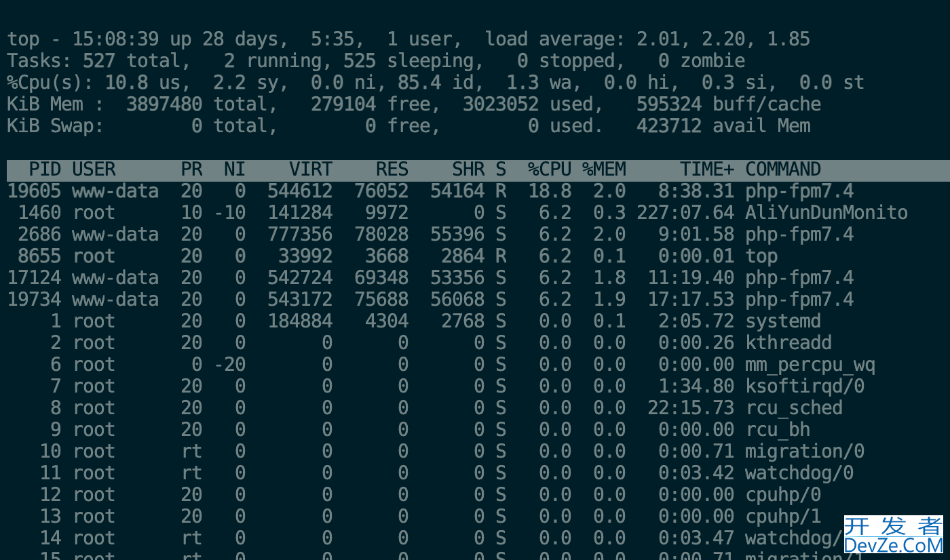The height and width of the screenshot is (560, 950).
Task: Click the ksoftirqd/0 command name
Action: pyautogui.click(x=805, y=386)
